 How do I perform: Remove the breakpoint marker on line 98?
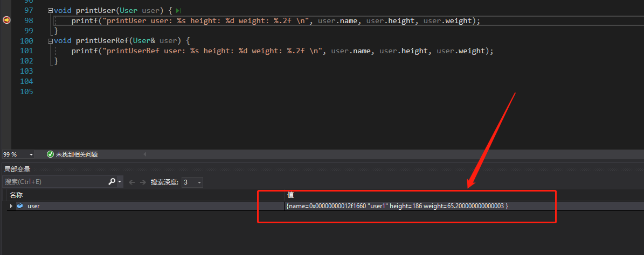coord(6,20)
